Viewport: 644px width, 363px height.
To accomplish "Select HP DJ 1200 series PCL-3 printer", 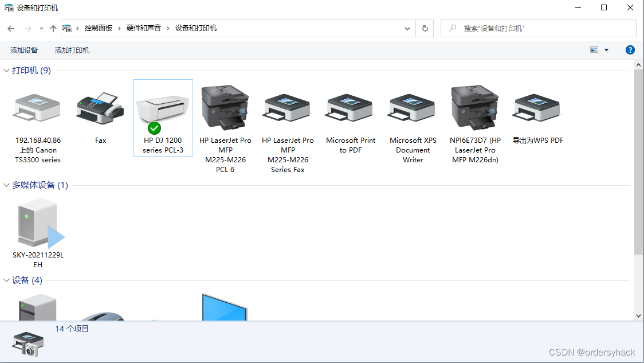I will coord(163,118).
